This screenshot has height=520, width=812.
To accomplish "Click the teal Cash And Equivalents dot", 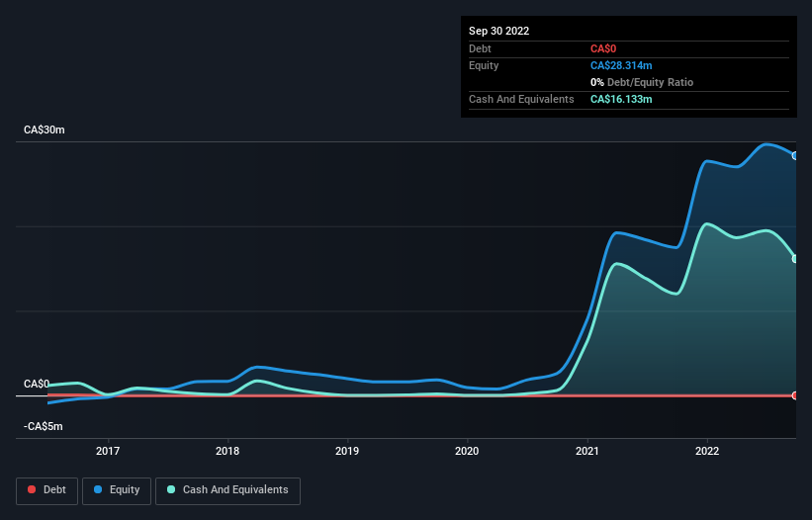I will coord(171,489).
